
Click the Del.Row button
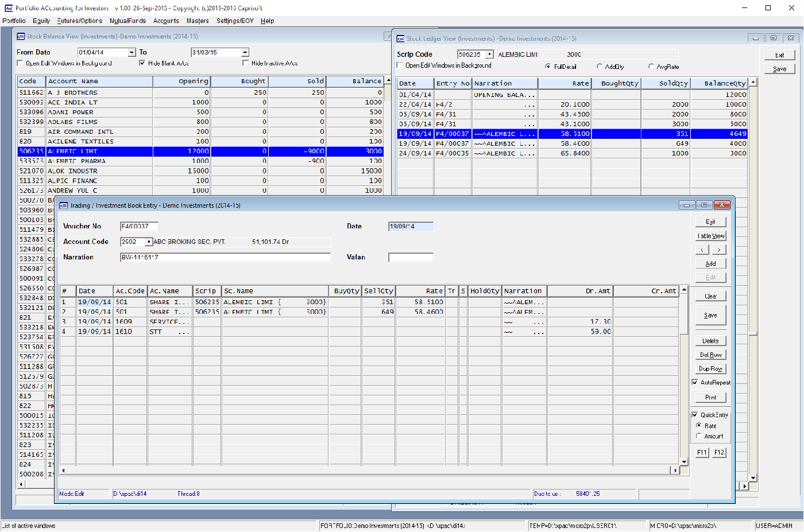coord(710,355)
